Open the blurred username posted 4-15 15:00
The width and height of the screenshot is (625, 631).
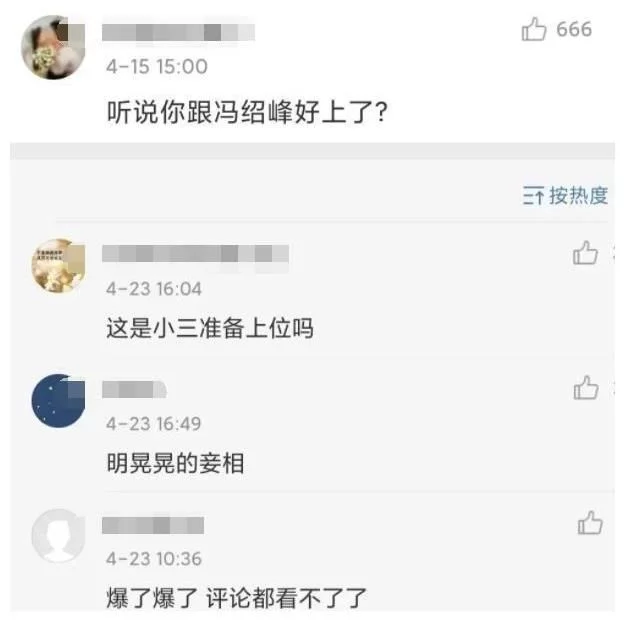(x=178, y=32)
